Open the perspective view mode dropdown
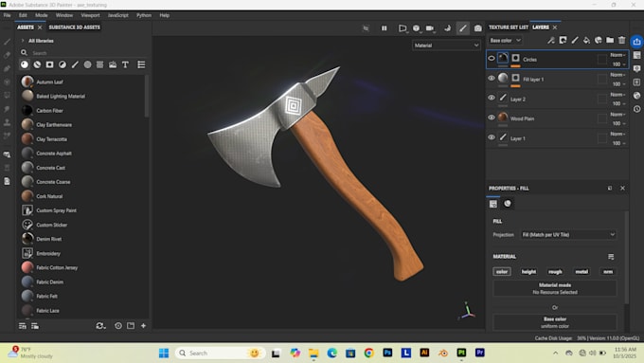This screenshot has height=363, width=644. click(402, 27)
